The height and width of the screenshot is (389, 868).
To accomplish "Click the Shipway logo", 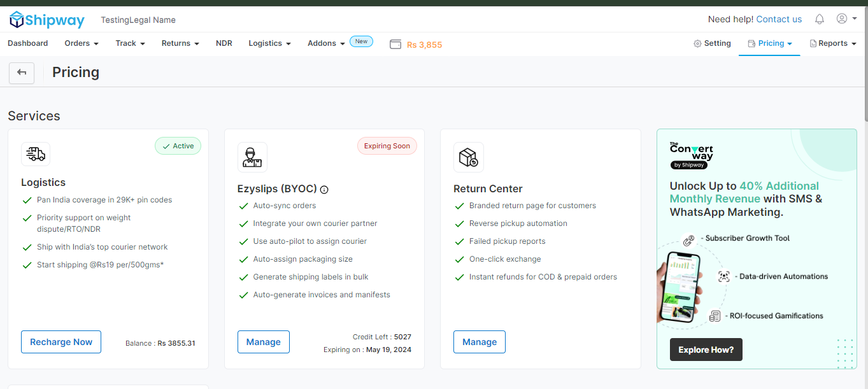I will click(46, 20).
